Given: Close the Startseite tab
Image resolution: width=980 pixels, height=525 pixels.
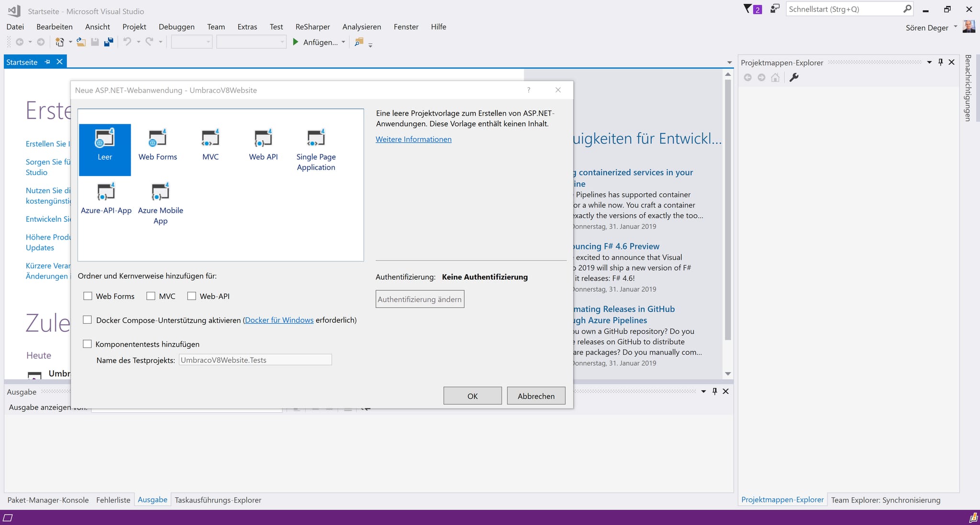Looking at the screenshot, I should point(59,62).
